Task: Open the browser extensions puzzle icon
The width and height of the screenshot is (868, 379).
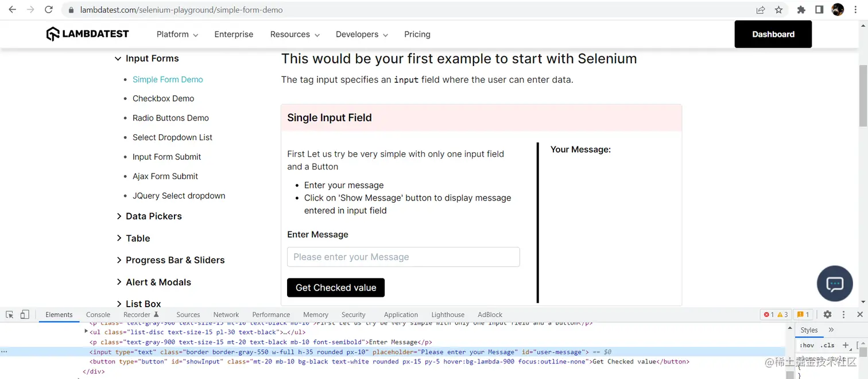Action: 801,10
